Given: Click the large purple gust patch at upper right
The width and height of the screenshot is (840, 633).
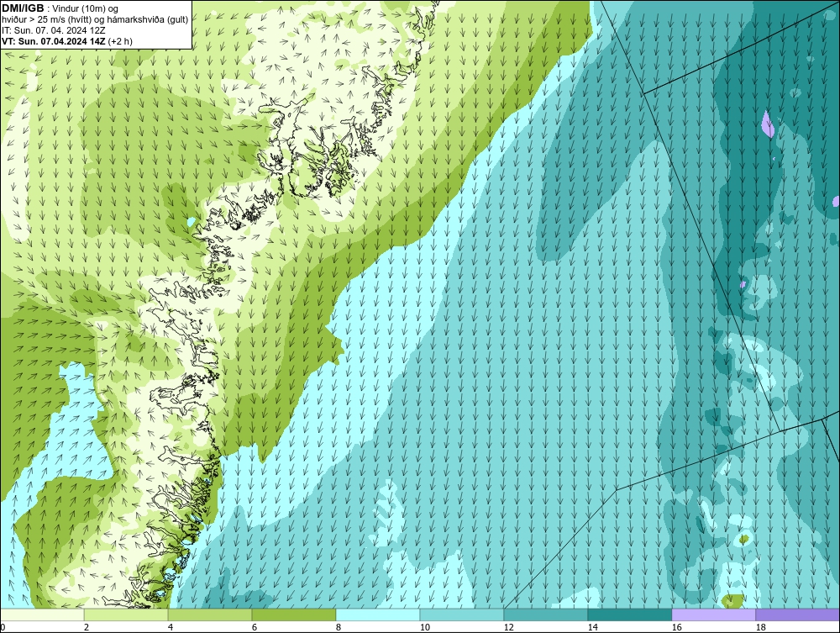Looking at the screenshot, I should [767, 124].
